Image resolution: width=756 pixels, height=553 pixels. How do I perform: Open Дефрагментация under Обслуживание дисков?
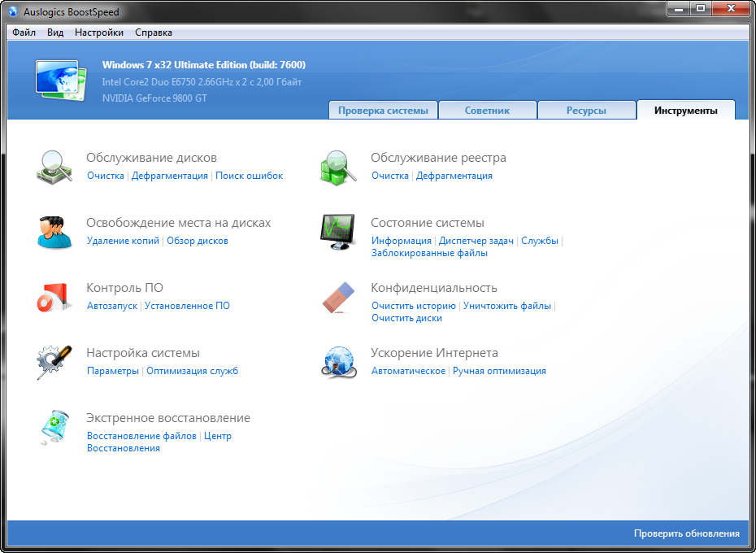coord(170,176)
